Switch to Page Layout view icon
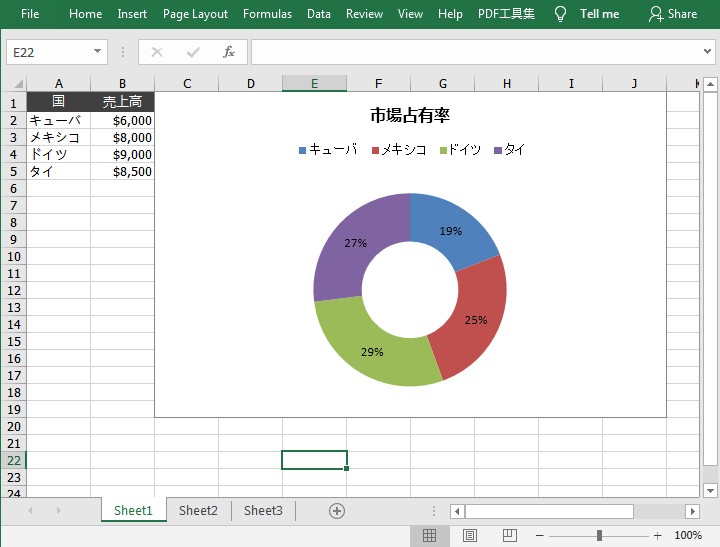The image size is (720, 547). click(x=470, y=535)
